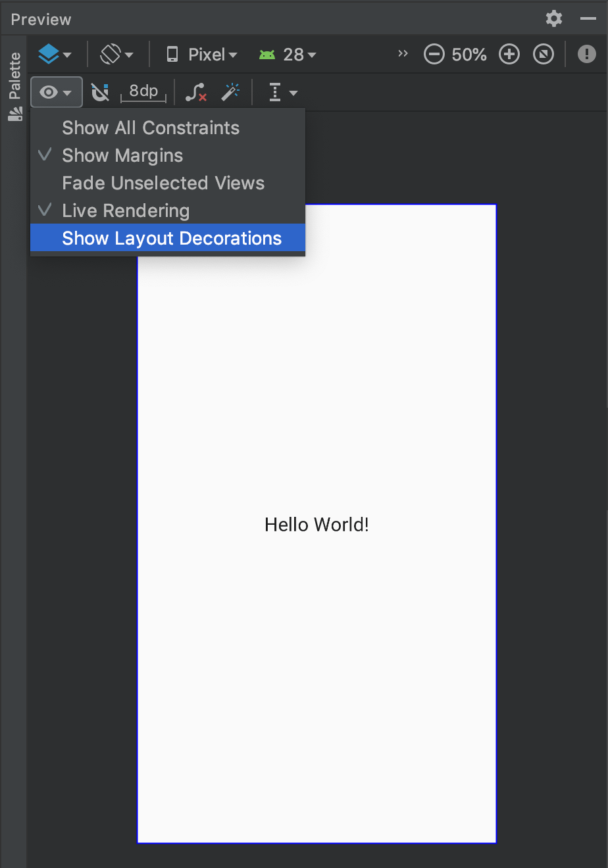Open the Palette side panel
608x868 pixels.
point(14,79)
